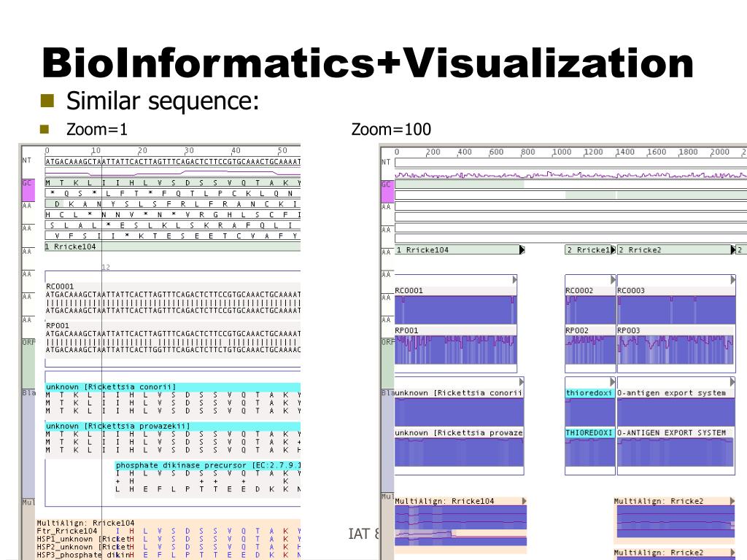Click triangle above unknown Rickettsia conorii in Zoom=100
This screenshot has height=560, width=747.
520,382
